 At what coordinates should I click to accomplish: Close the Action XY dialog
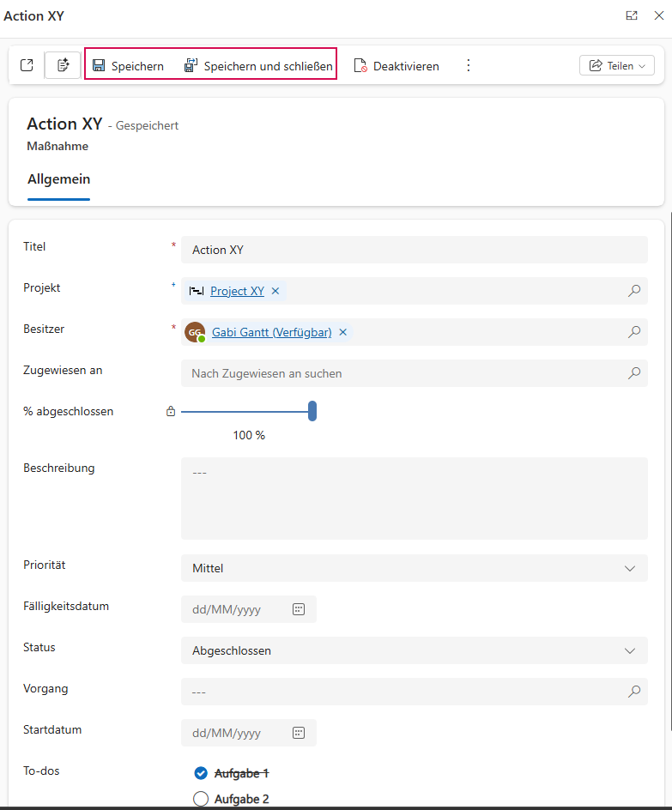pos(659,15)
